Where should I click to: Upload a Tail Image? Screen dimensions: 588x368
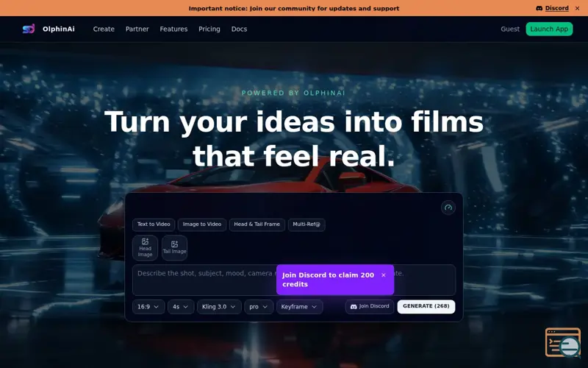click(x=174, y=247)
